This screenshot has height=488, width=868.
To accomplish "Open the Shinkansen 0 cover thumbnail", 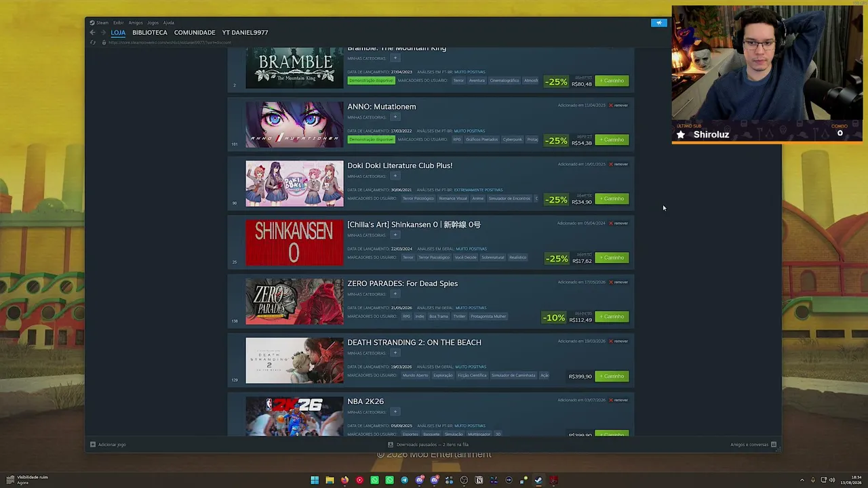I will click(x=294, y=243).
